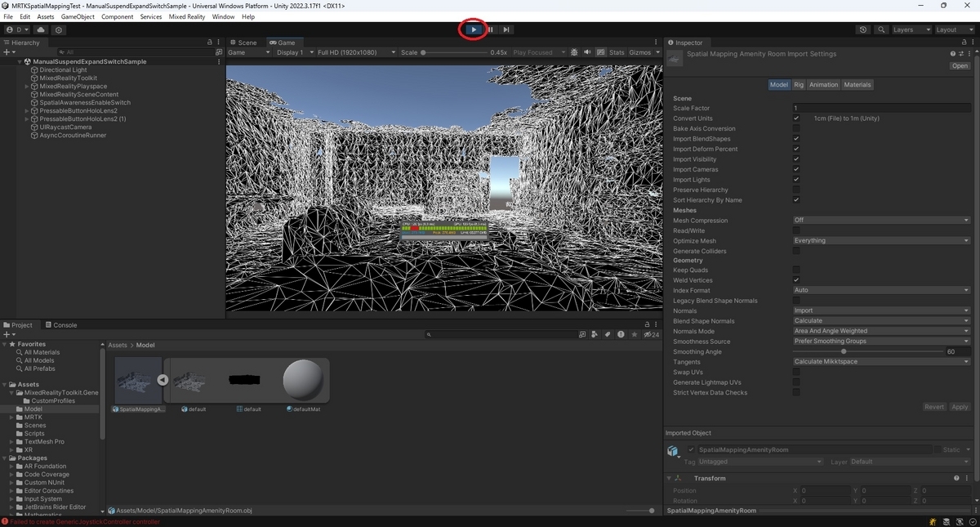Open the Layout dropdown
This screenshot has height=527, width=980.
click(x=954, y=29)
